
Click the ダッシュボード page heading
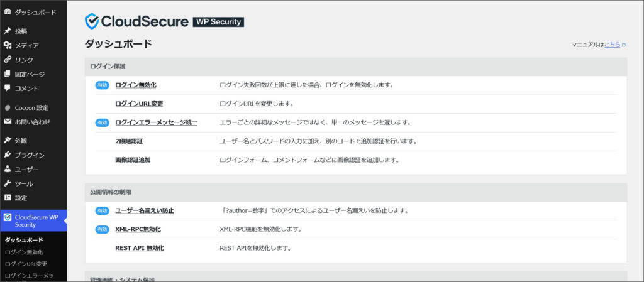[x=118, y=44]
